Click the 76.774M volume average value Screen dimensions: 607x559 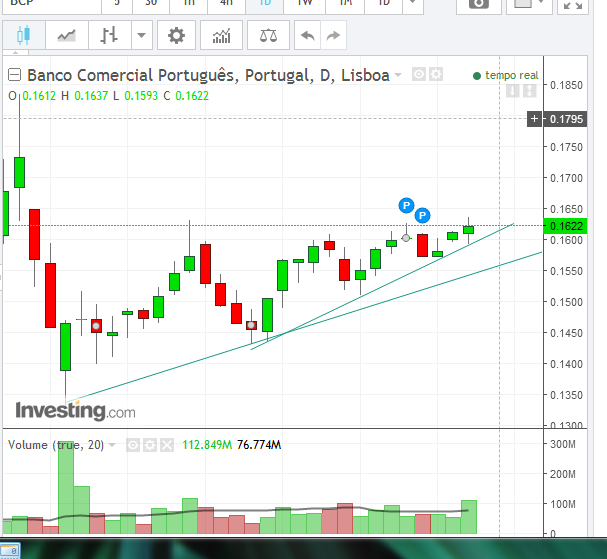click(x=259, y=445)
